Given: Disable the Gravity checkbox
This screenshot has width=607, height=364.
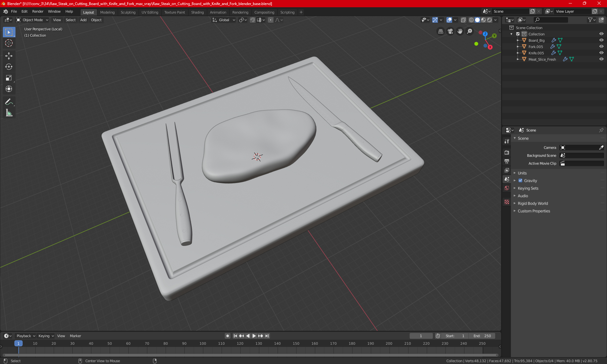Looking at the screenshot, I should [x=520, y=181].
